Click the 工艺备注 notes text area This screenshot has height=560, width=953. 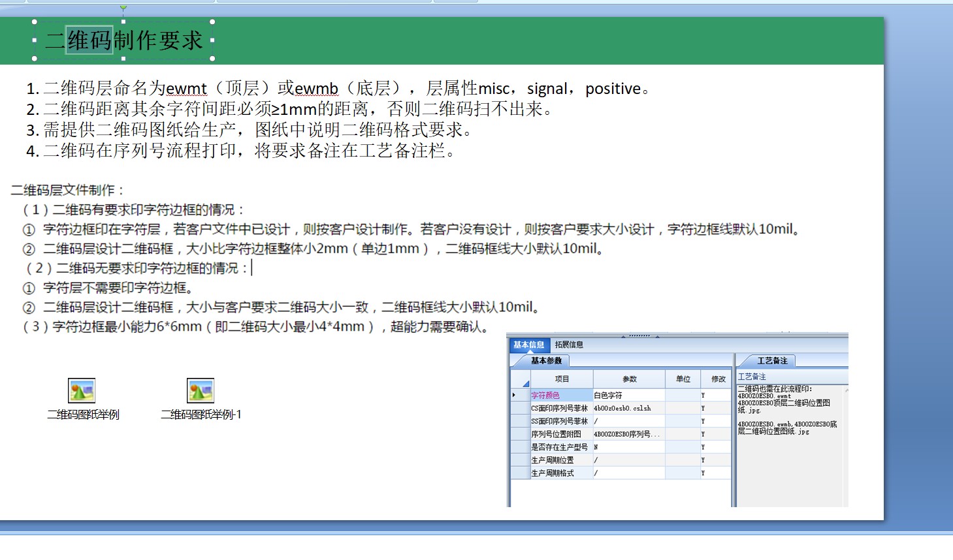click(x=790, y=445)
